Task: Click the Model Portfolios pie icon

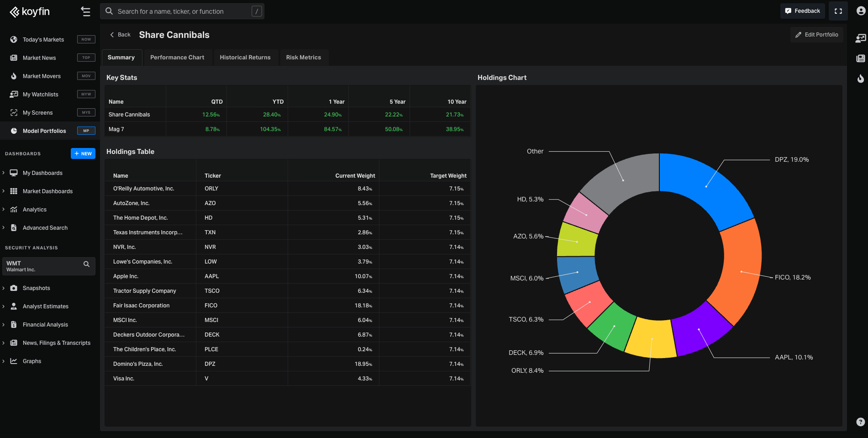Action: [x=14, y=131]
